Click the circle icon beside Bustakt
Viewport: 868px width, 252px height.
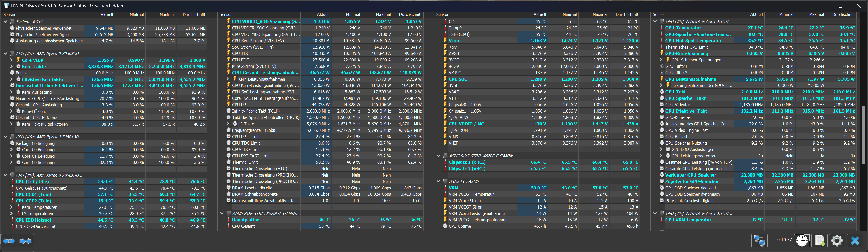[13, 72]
